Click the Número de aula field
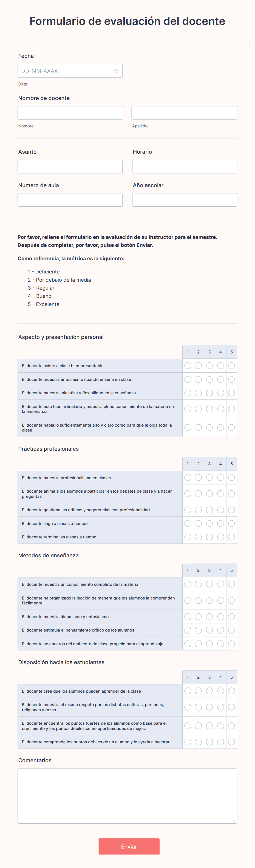The height and width of the screenshot is (868, 255). (x=70, y=200)
